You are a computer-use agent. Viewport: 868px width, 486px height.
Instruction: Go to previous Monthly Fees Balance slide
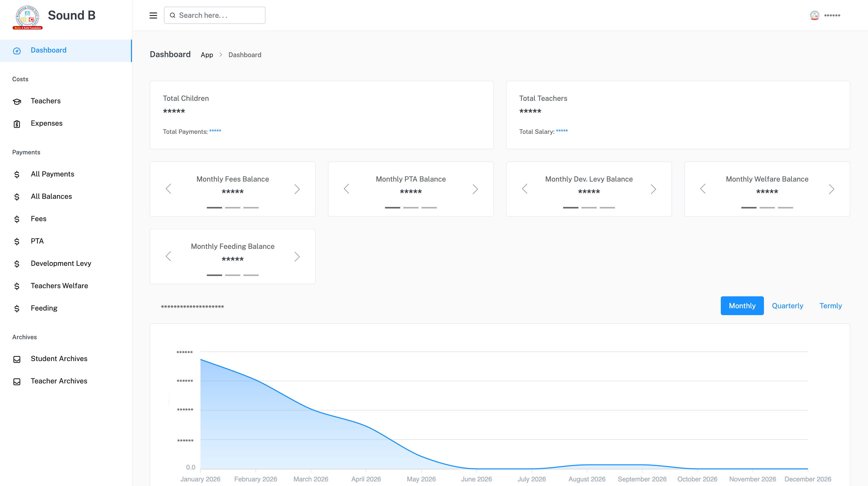click(x=169, y=189)
